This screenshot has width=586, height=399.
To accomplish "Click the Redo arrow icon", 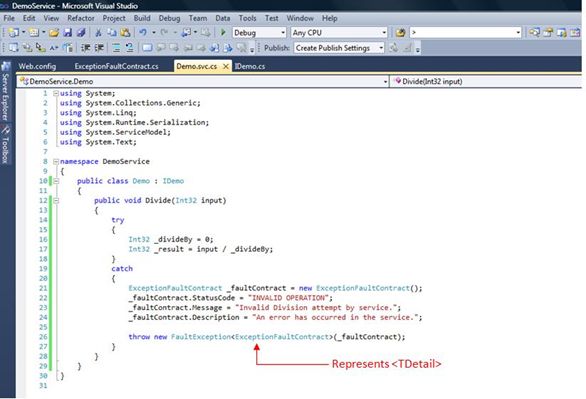I will (164, 33).
